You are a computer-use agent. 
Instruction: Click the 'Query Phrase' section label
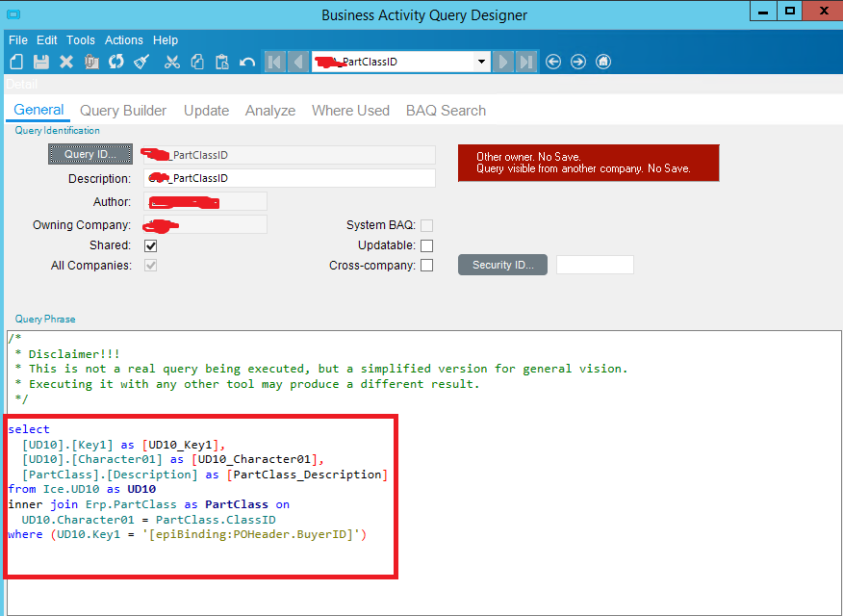coord(45,319)
